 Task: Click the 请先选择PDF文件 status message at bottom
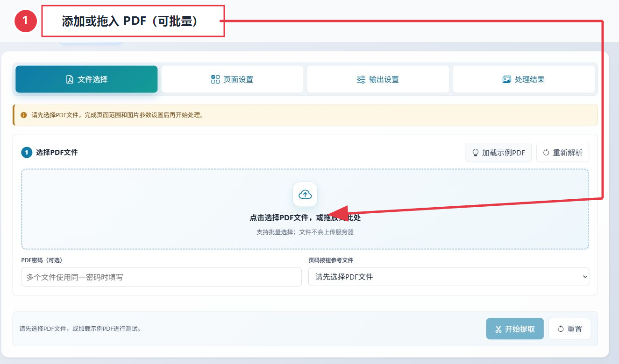[x=80, y=329]
